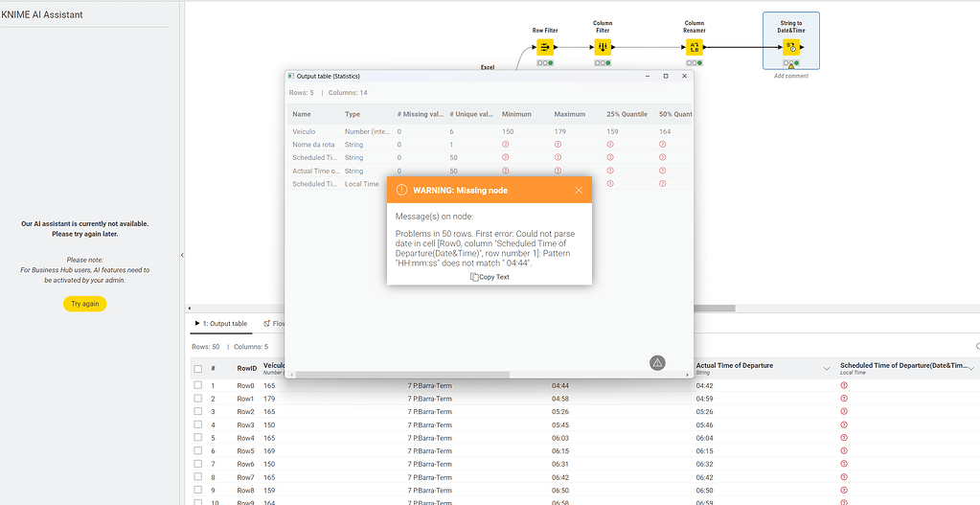Viewport: 980px width, 505px height.
Task: Click warning triangle under String to Date&Time node
Action: (x=791, y=65)
